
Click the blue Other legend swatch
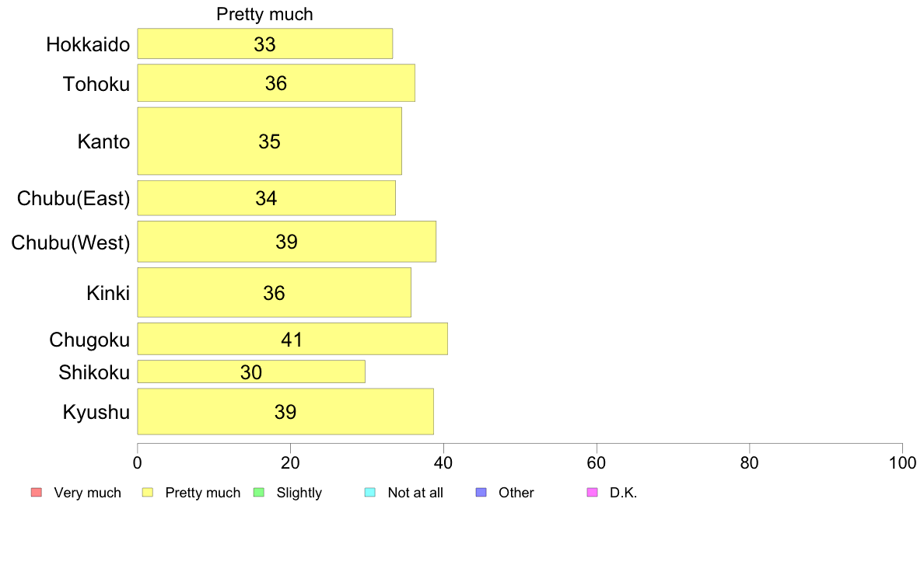coord(481,493)
